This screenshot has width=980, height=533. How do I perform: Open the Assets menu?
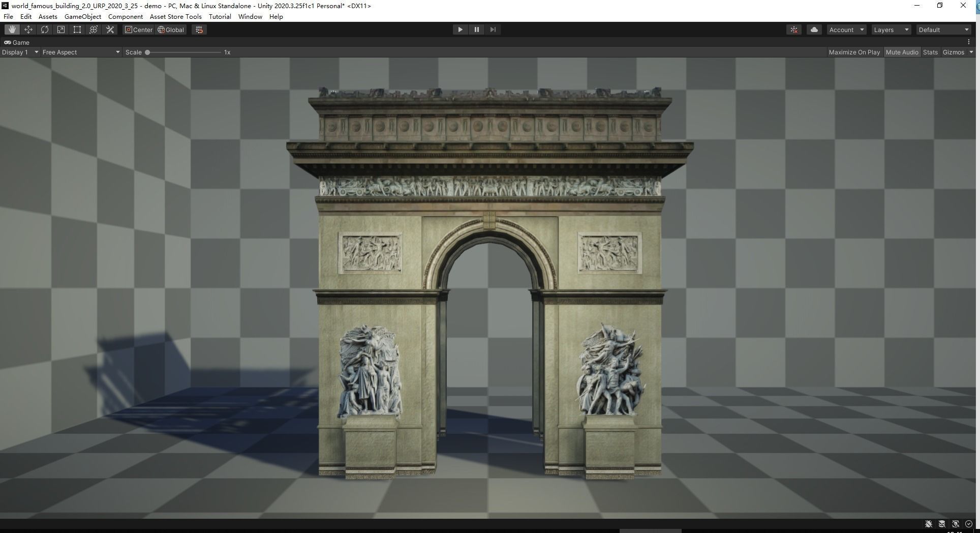coord(48,16)
